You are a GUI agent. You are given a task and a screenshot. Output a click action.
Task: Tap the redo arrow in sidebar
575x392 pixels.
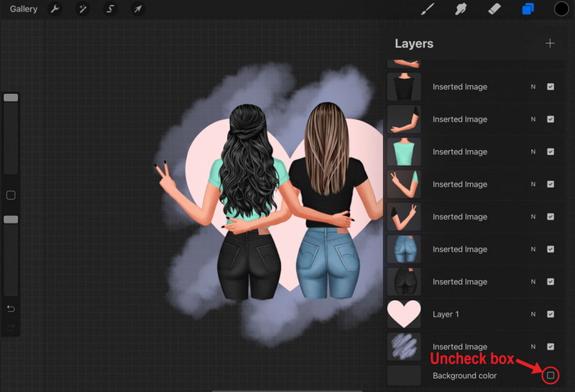pos(11,327)
